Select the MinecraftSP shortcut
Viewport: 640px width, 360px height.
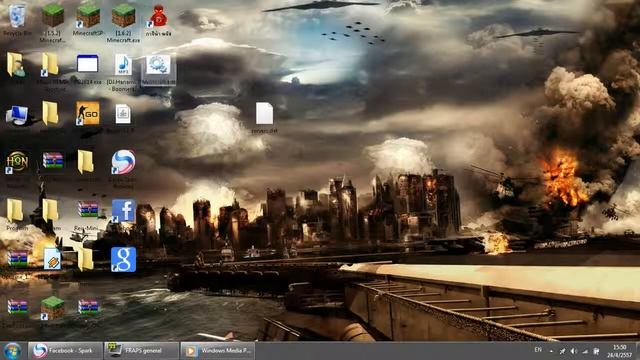point(88,16)
